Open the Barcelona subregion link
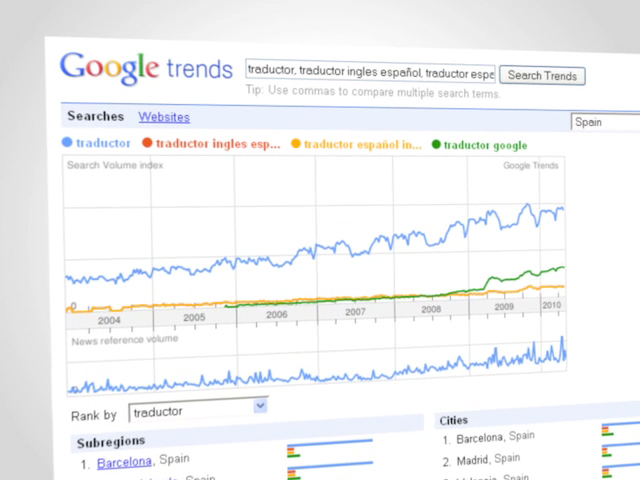The image size is (640, 480). pos(124,462)
